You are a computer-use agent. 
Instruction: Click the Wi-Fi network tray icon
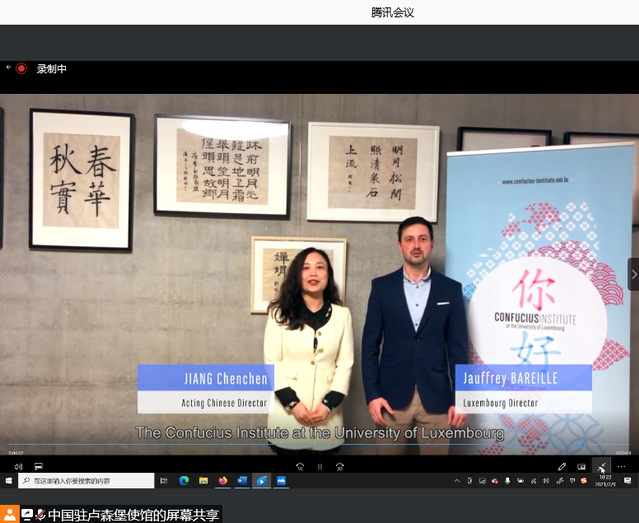pos(533,481)
